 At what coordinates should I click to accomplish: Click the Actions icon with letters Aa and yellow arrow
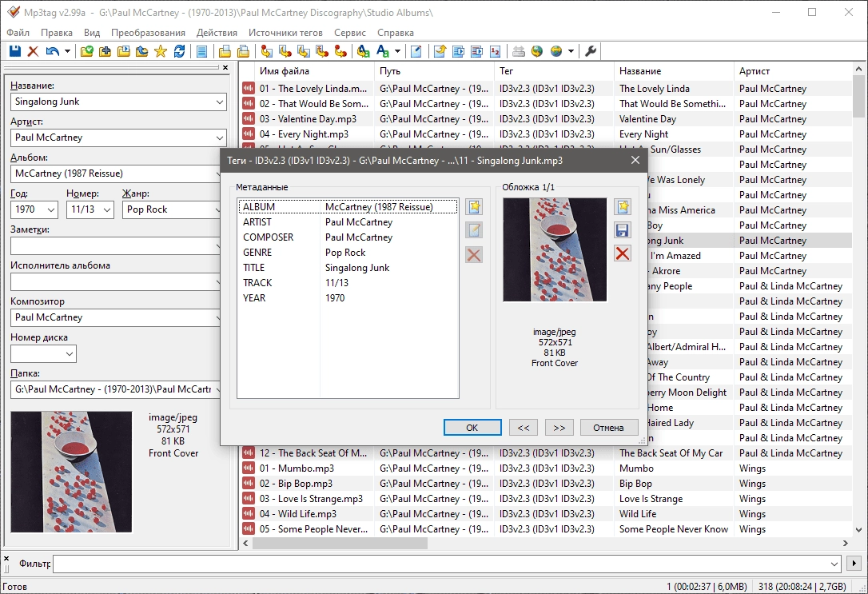363,51
